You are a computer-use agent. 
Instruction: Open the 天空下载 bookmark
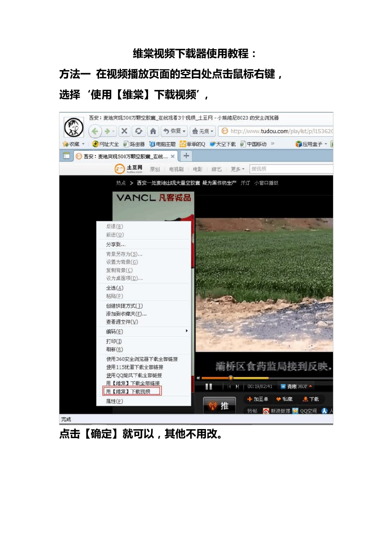pos(223,144)
